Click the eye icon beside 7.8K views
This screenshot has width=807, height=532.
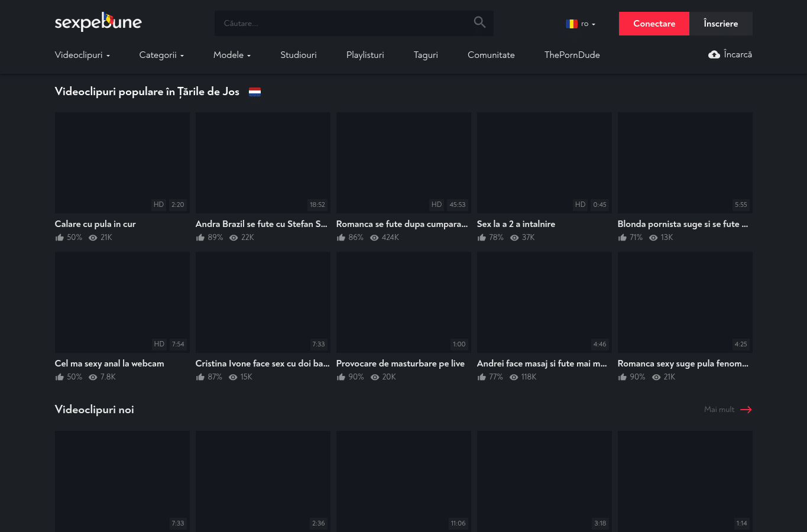(x=93, y=377)
